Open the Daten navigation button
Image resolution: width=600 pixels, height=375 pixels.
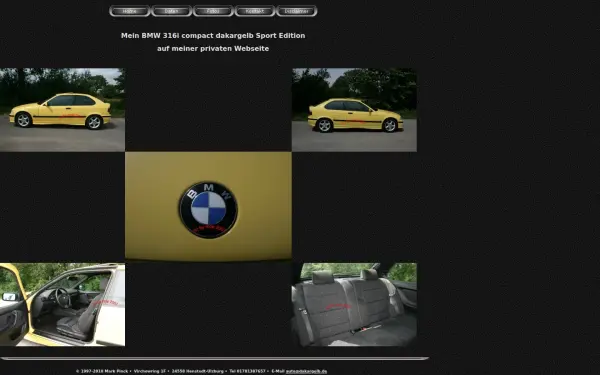point(171,11)
